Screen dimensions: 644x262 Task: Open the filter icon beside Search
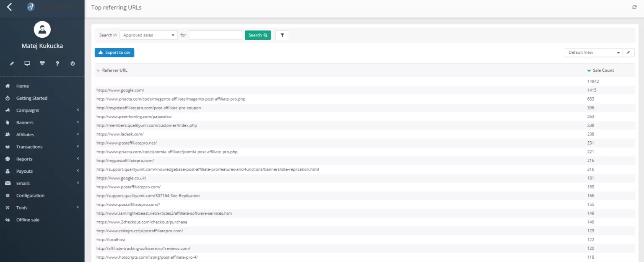[x=282, y=35]
